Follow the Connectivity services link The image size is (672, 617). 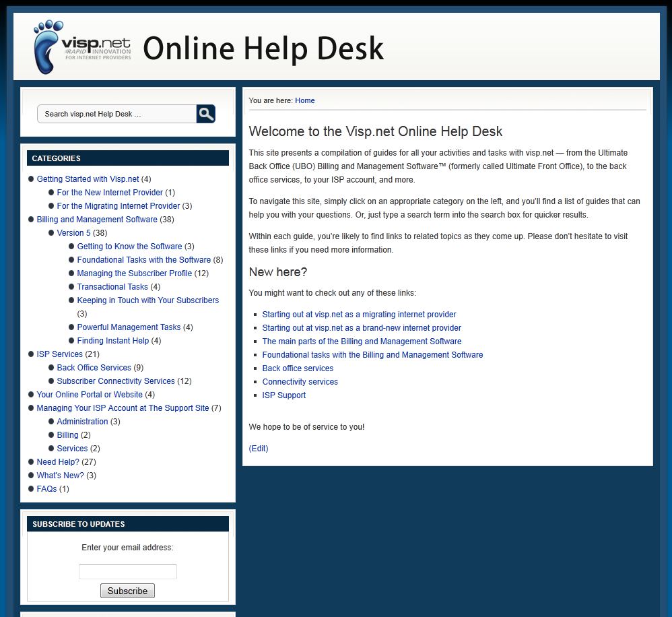coord(300,382)
